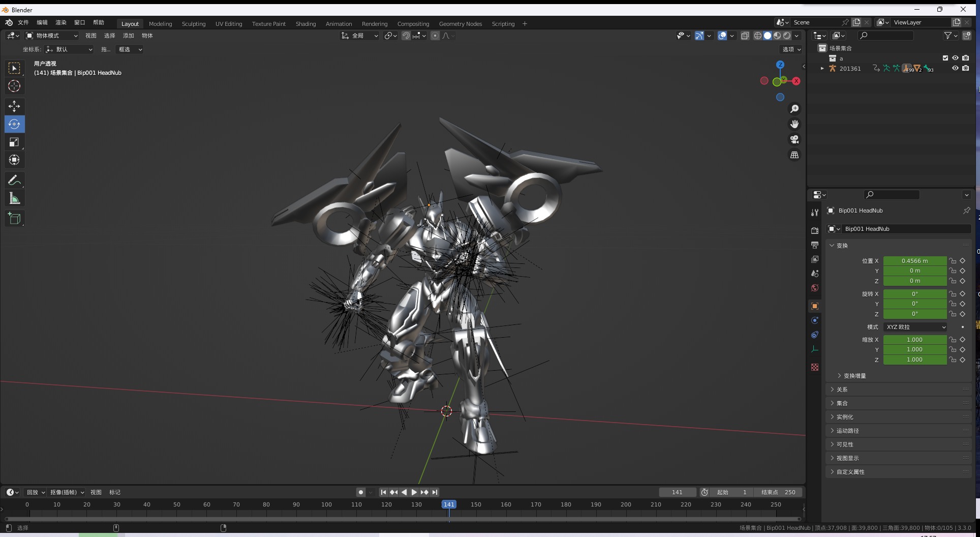
Task: Select the Rotate tool
Action: coord(14,124)
